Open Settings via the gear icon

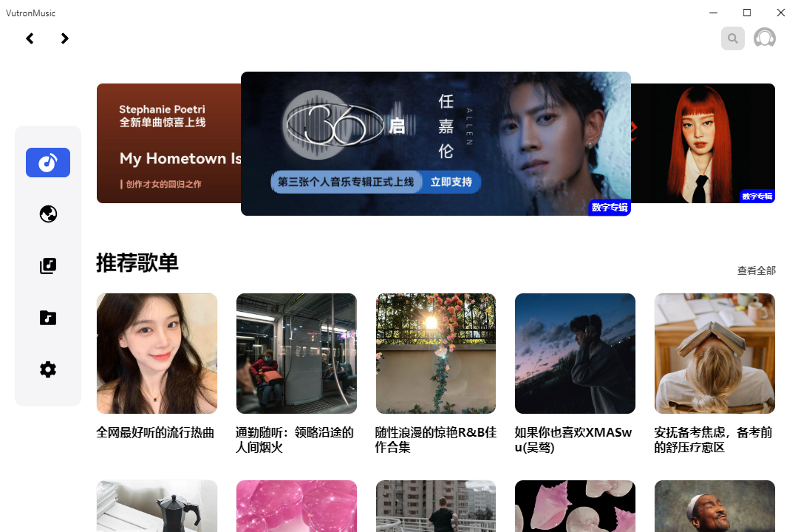click(x=47, y=369)
